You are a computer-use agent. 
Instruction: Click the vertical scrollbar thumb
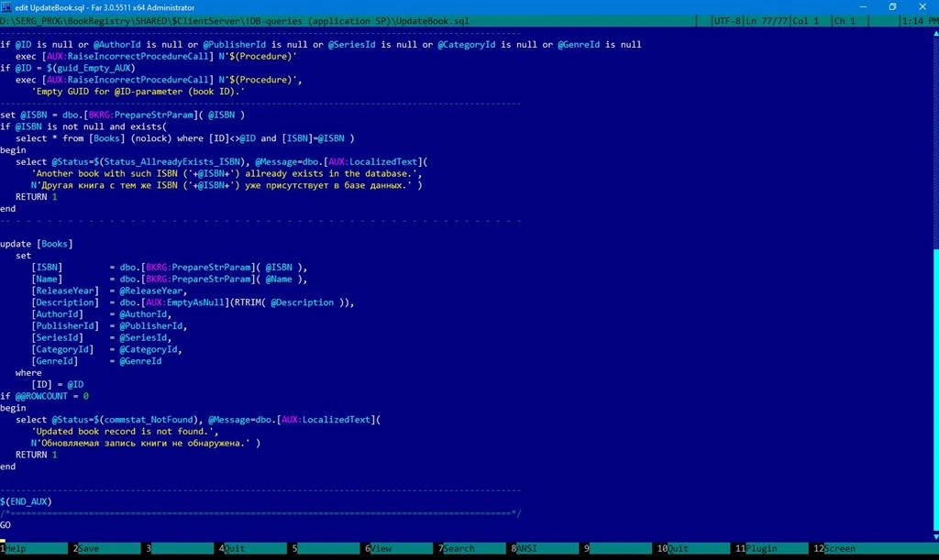click(x=936, y=389)
